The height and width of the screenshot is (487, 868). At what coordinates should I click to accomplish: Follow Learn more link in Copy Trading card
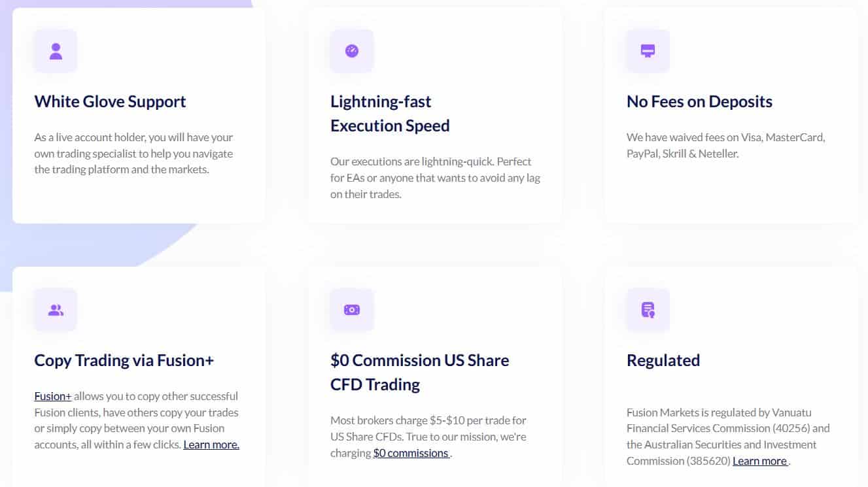click(x=211, y=445)
